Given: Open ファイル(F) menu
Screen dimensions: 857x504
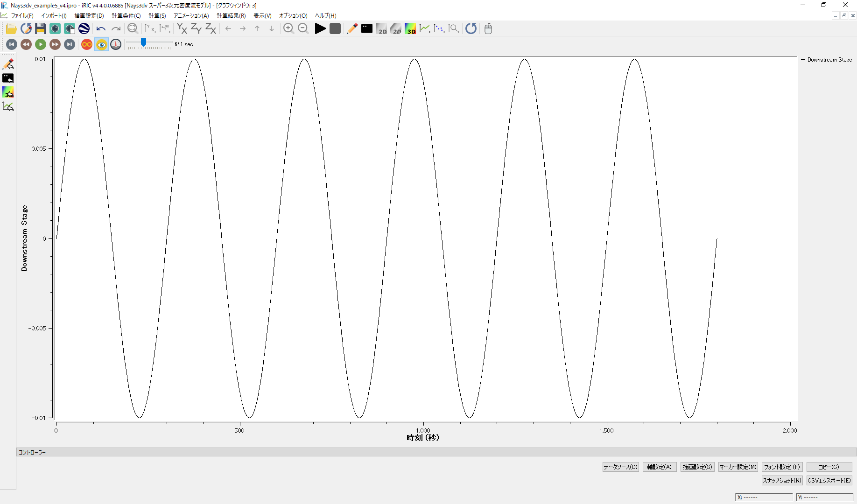Looking at the screenshot, I should click(22, 16).
